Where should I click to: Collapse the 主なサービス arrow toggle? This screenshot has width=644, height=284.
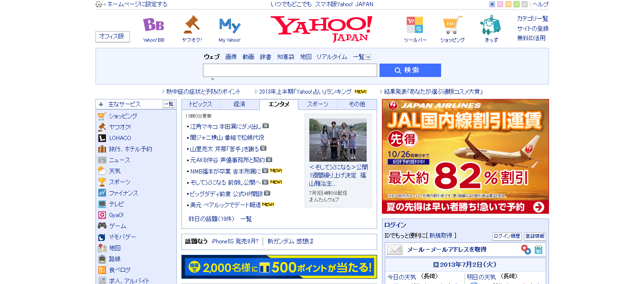click(x=101, y=104)
